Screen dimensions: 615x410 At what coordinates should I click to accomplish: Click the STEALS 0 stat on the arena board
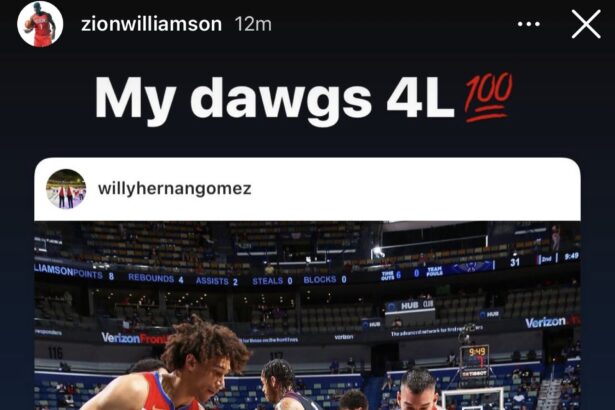tap(272, 281)
